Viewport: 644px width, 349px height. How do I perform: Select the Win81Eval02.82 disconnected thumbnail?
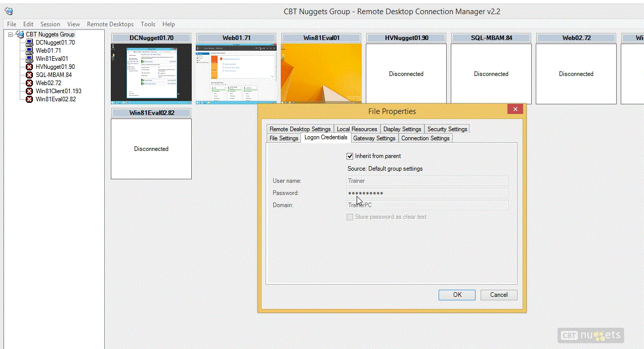[x=151, y=148]
